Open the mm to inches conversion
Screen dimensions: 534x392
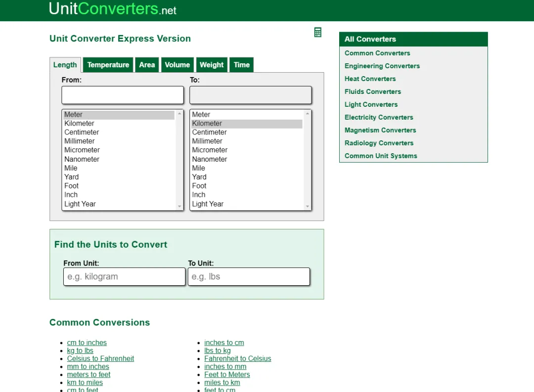coord(88,366)
